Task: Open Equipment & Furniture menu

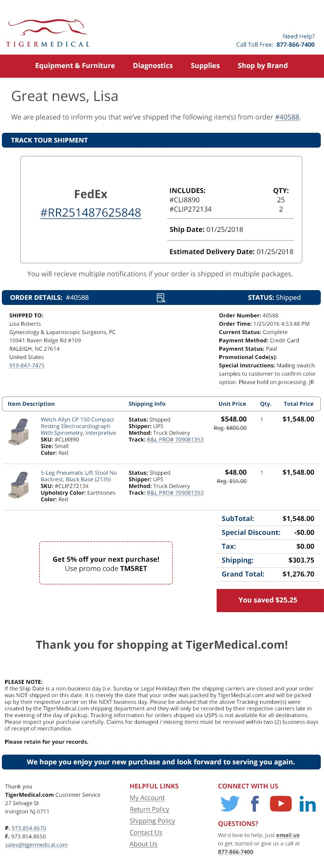Action: click(x=75, y=66)
